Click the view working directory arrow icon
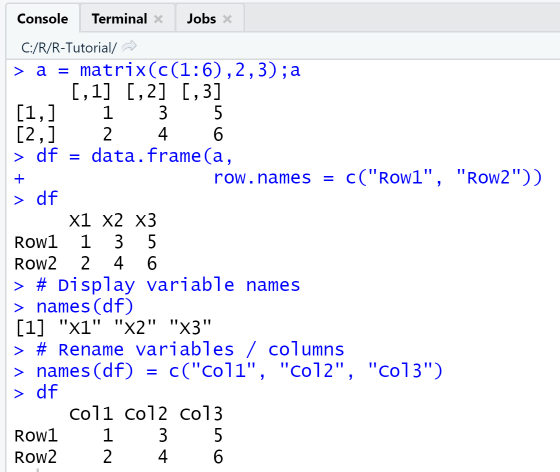Image resolution: width=560 pixels, height=472 pixels. point(129,46)
